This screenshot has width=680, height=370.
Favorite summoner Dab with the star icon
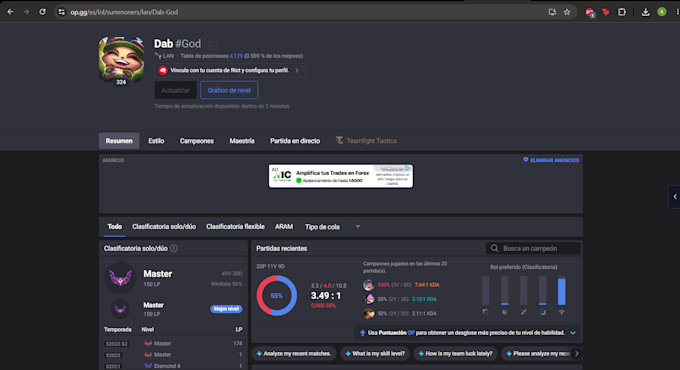click(211, 43)
